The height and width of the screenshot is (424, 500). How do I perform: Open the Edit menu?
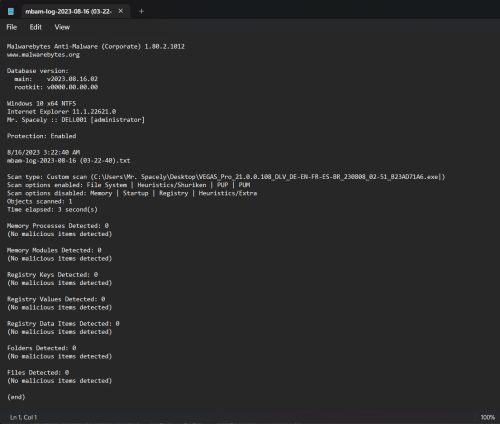point(36,27)
